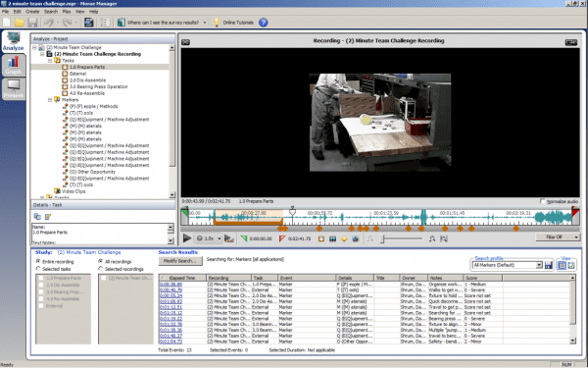Click the play selection icon beside speed
The image size is (588, 368).
pos(229,238)
